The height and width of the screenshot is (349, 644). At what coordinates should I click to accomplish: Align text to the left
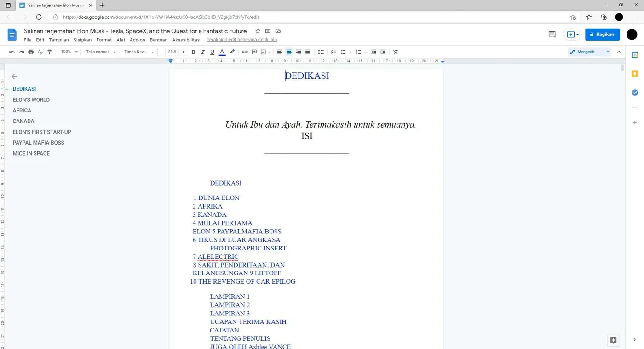279,52
